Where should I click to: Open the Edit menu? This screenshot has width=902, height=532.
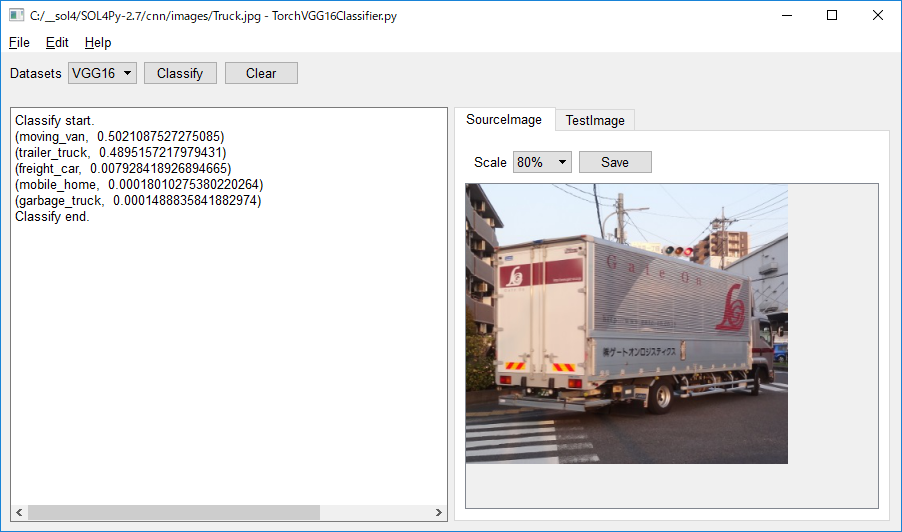click(57, 43)
